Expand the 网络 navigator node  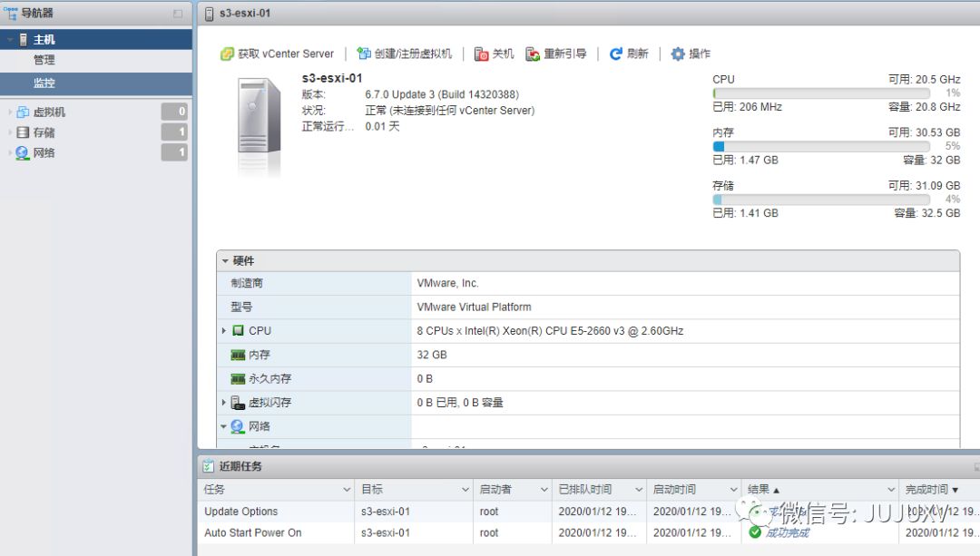click(10, 153)
